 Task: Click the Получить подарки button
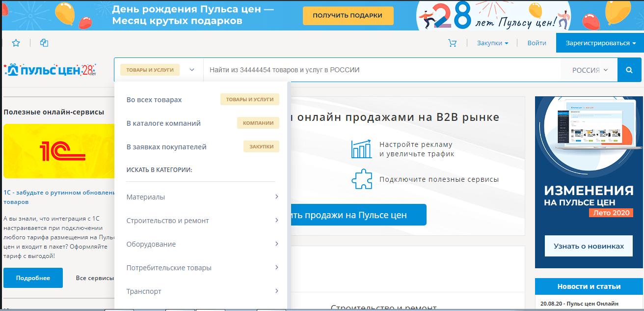pyautogui.click(x=348, y=16)
